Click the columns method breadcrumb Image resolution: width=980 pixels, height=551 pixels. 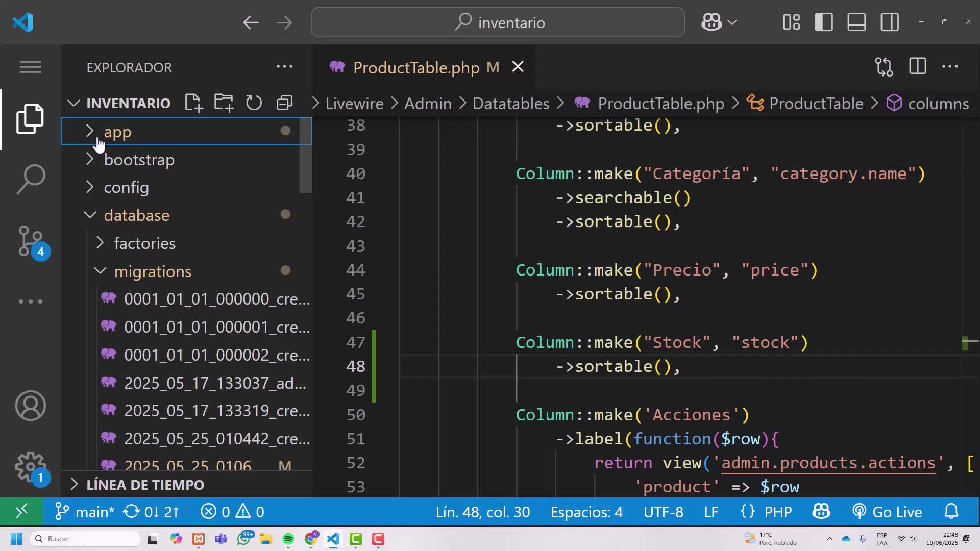(927, 104)
